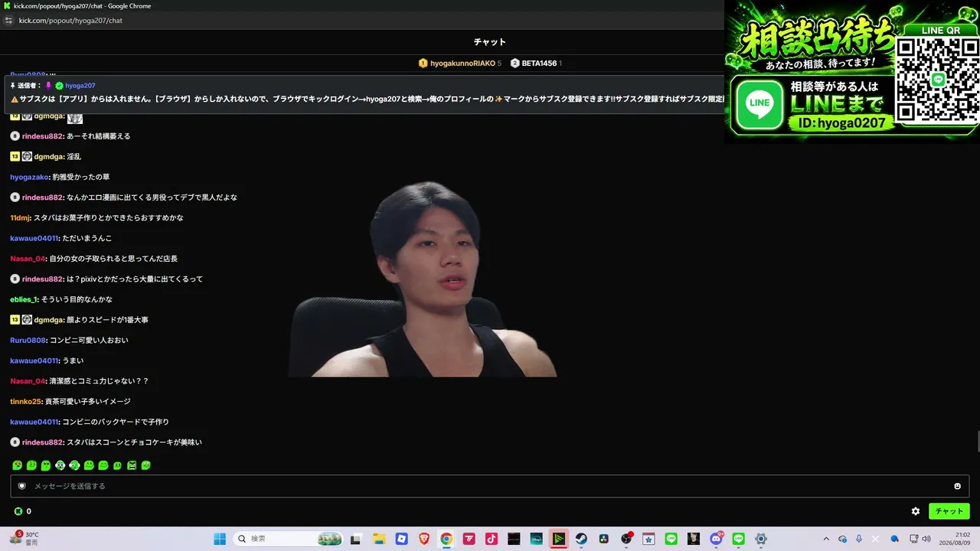The width and height of the screenshot is (980, 551).
Task: Click verified badge next to hyoga207
Action: tap(59, 86)
